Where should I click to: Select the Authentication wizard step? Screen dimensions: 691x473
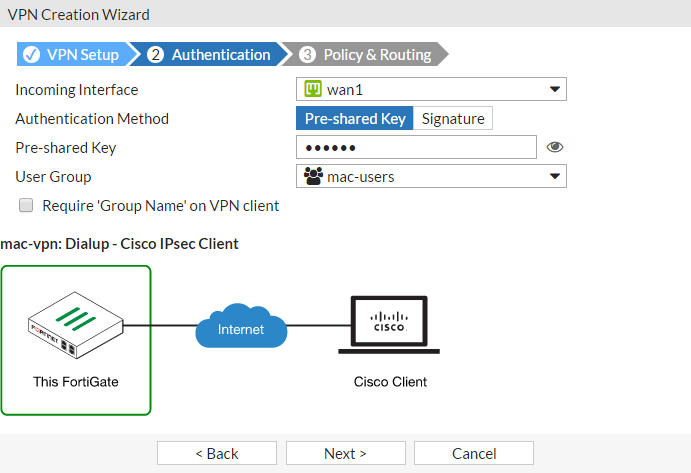[208, 54]
